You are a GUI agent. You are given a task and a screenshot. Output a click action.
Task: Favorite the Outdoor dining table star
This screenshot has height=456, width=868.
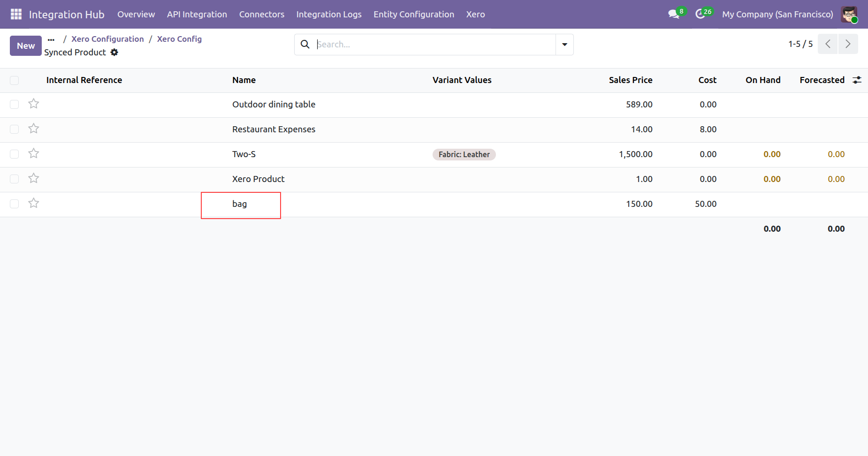coord(33,104)
